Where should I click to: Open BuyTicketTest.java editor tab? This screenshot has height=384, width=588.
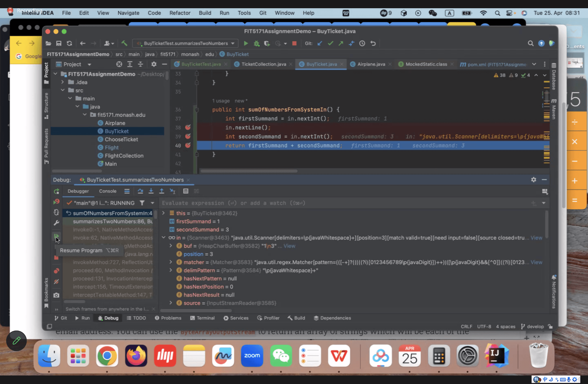(201, 64)
